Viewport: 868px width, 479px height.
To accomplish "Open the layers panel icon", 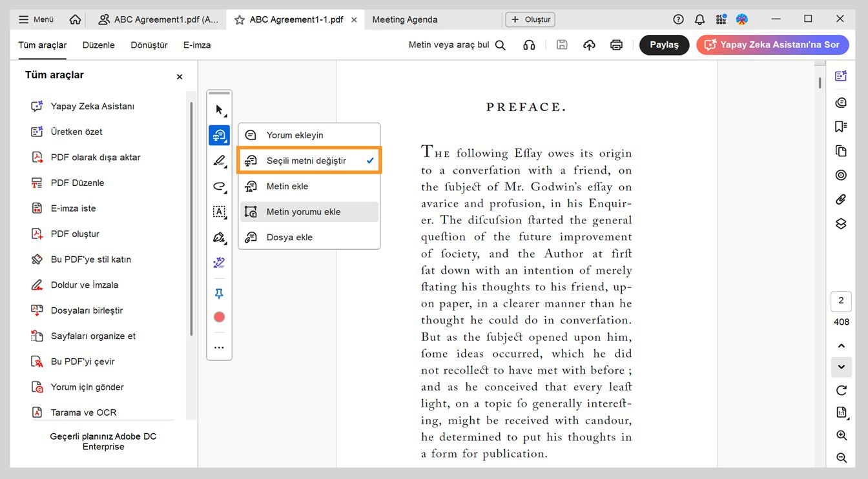I will [840, 224].
